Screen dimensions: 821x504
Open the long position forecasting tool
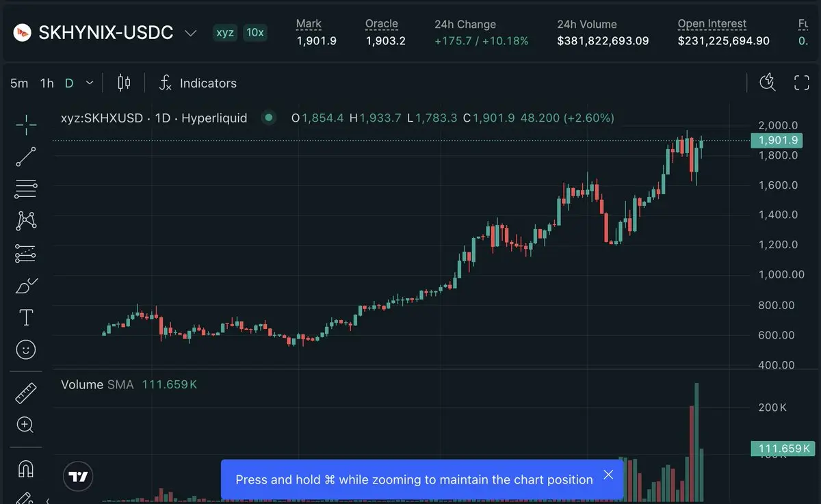pyautogui.click(x=26, y=253)
